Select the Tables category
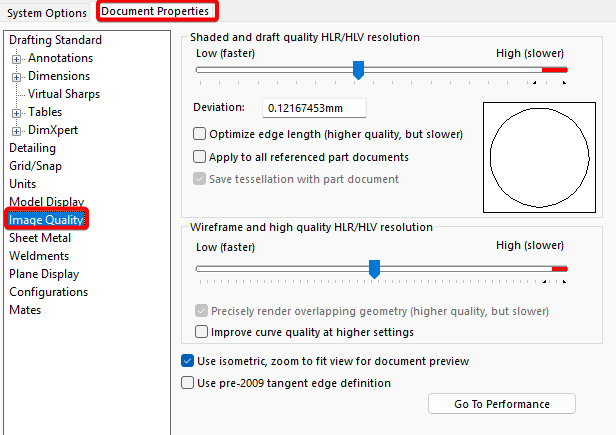616x435 pixels. (45, 112)
